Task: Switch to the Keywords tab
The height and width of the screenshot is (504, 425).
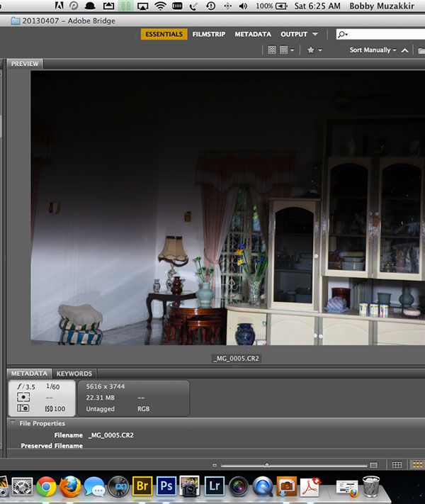Action: [x=74, y=373]
